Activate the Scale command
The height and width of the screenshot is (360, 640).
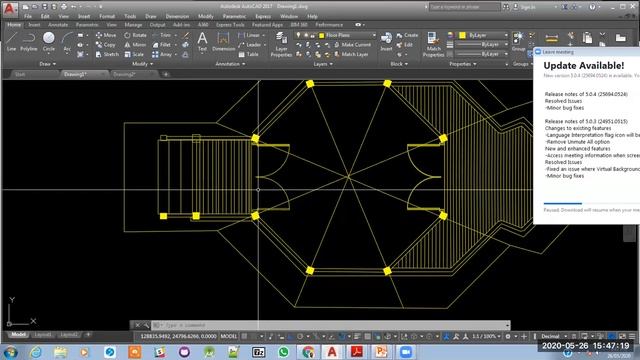point(134,54)
